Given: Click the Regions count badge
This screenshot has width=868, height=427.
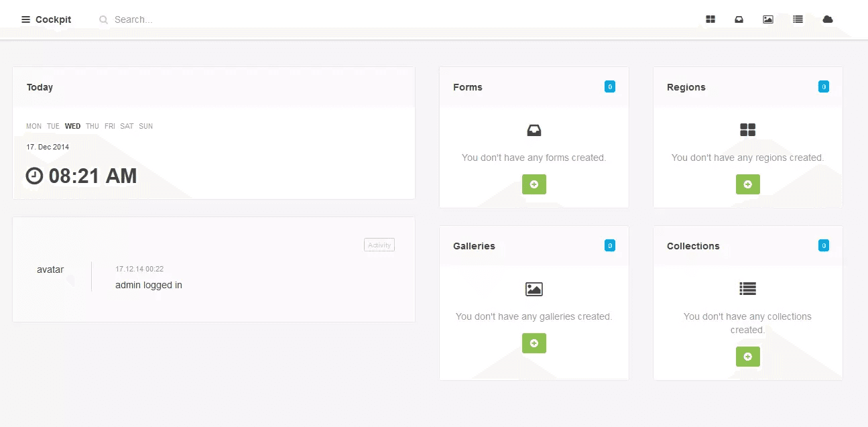Looking at the screenshot, I should [823, 86].
